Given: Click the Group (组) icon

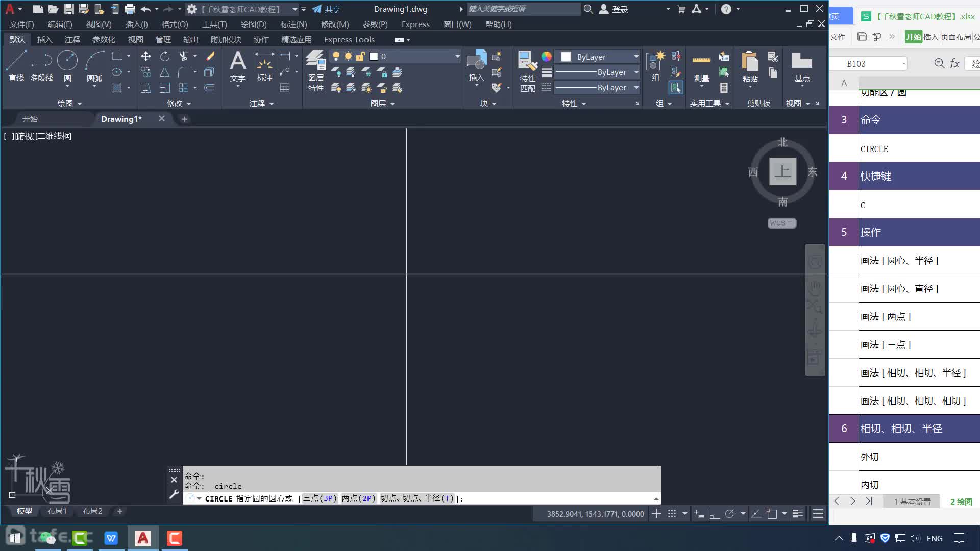Looking at the screenshot, I should pos(656,66).
